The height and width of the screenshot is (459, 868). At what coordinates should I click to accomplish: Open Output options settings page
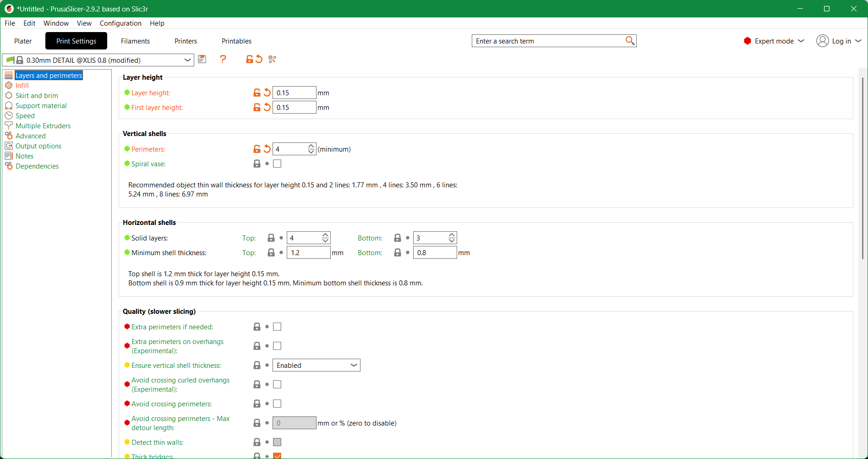pos(38,146)
